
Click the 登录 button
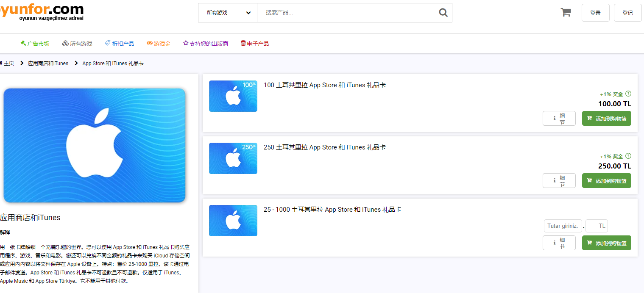pyautogui.click(x=595, y=13)
